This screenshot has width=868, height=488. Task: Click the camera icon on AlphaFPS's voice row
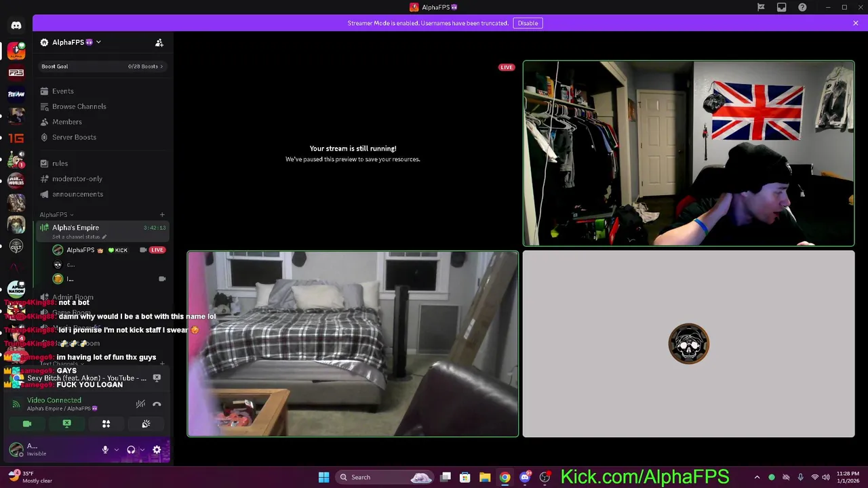[x=143, y=250]
